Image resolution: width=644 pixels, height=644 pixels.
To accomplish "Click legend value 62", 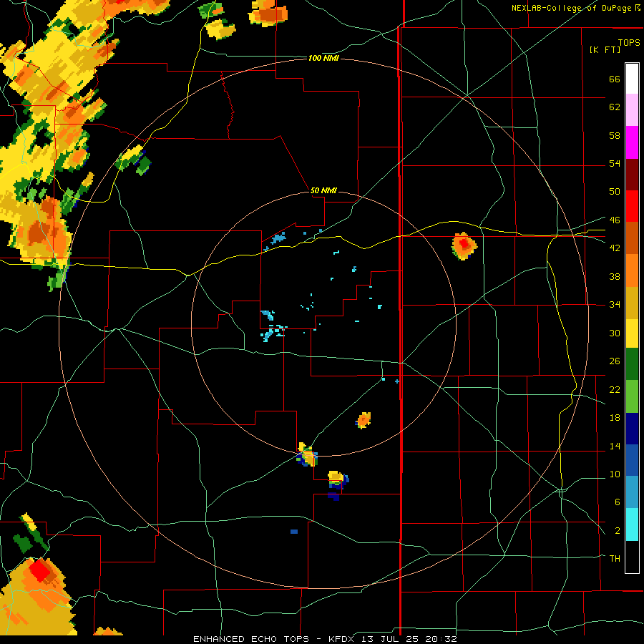I will (615, 107).
